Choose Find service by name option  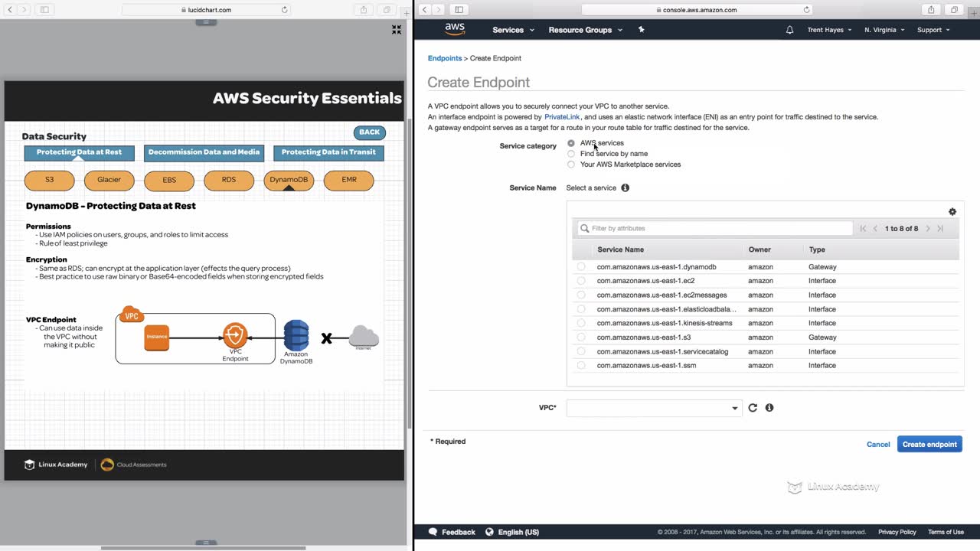pyautogui.click(x=571, y=154)
